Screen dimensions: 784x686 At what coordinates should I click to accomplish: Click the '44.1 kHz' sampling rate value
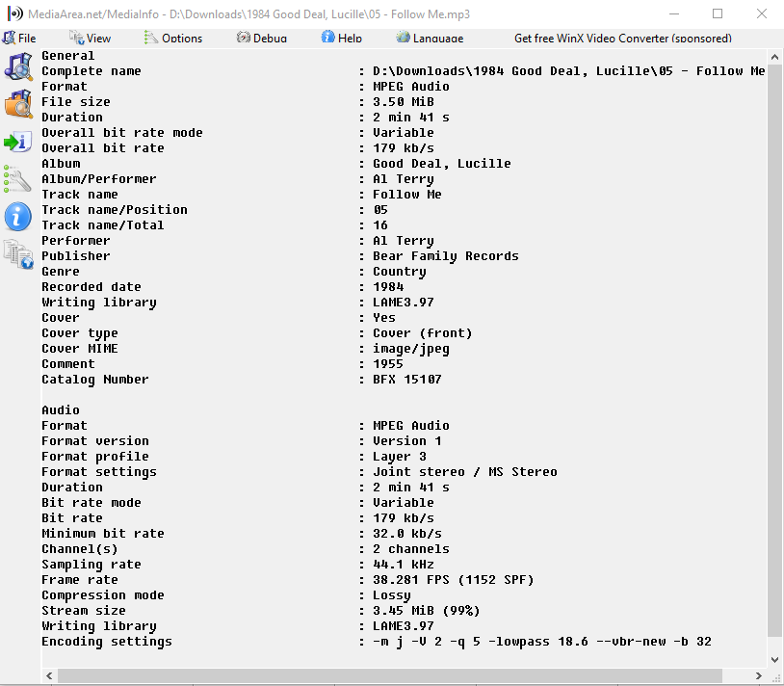tap(403, 565)
